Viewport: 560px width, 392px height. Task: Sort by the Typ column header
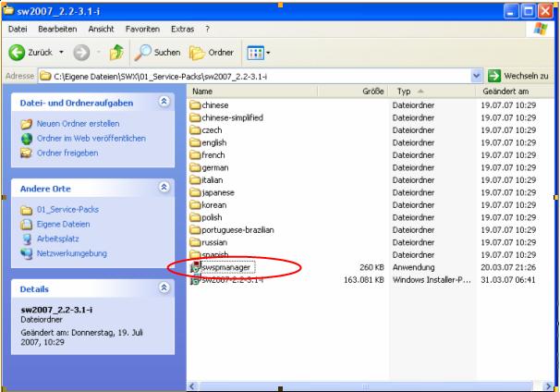coord(432,92)
